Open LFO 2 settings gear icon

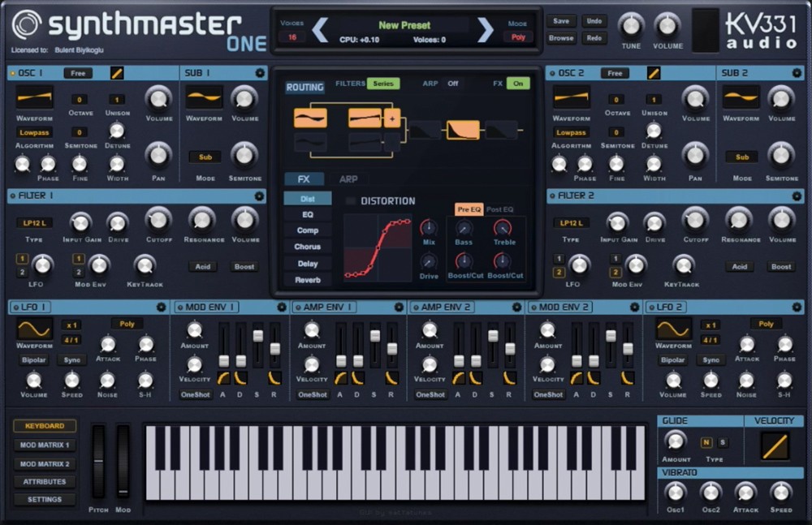pyautogui.click(x=797, y=307)
